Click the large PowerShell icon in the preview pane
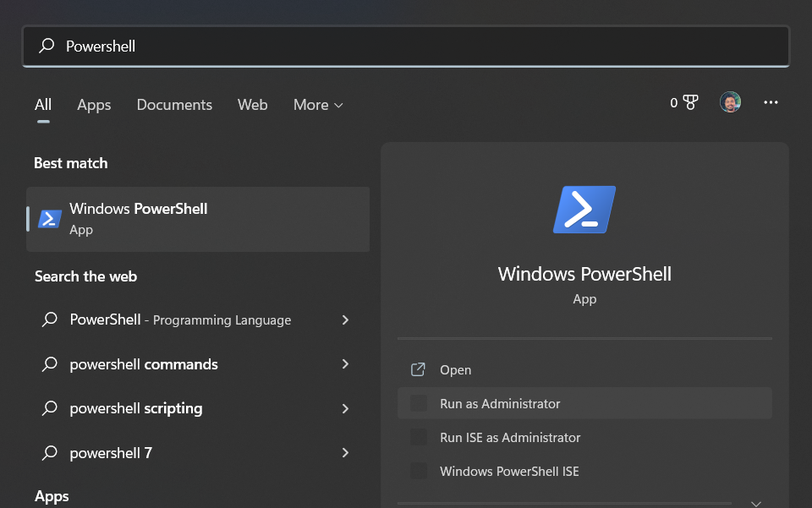This screenshot has width=812, height=508. pyautogui.click(x=584, y=210)
